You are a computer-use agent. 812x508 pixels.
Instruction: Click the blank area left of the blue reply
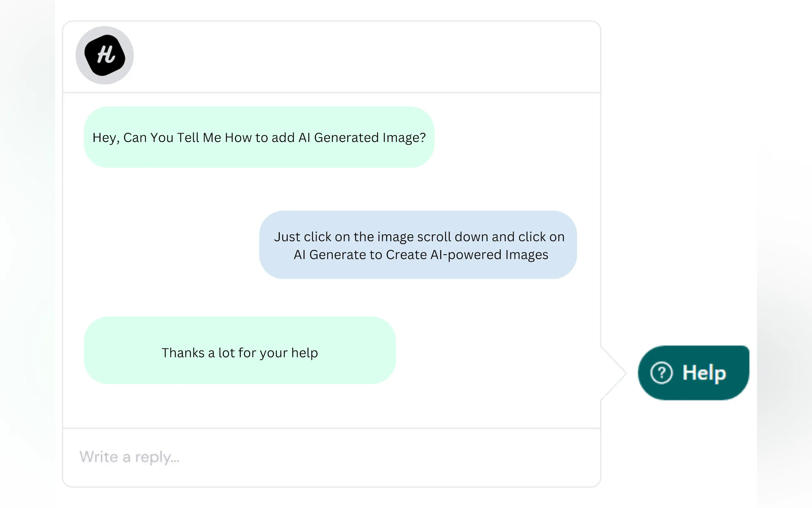point(168,245)
